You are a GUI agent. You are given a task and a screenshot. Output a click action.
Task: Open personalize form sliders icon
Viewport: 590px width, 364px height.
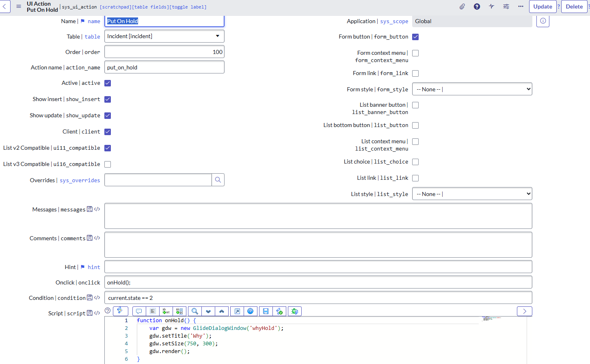tap(506, 6)
